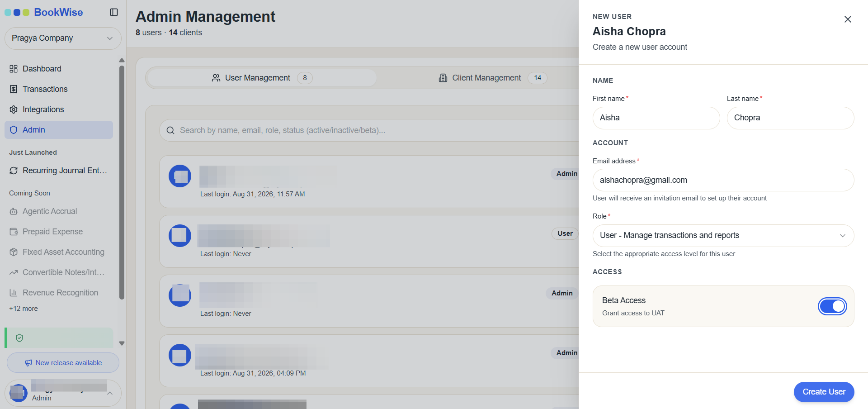Viewport: 868px width, 409px height.
Task: Click the Agentic Accrual robot icon
Action: point(14,211)
